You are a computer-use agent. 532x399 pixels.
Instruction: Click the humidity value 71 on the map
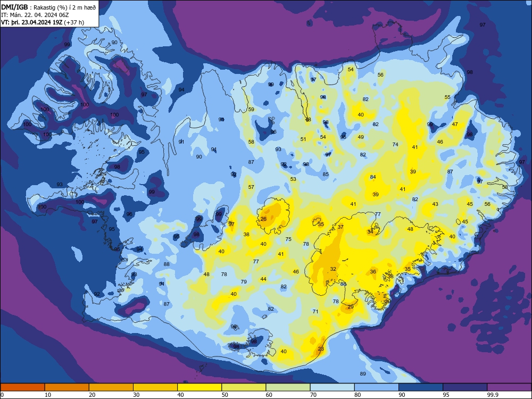315,311
